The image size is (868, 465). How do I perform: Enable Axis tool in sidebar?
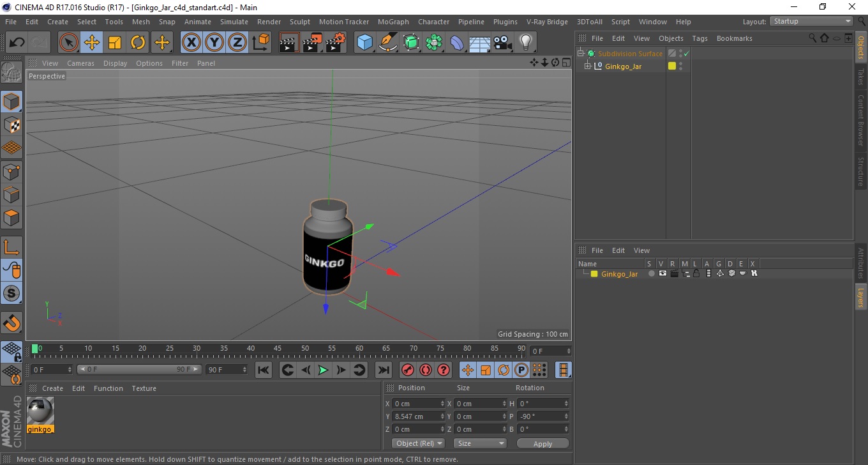pyautogui.click(x=11, y=247)
